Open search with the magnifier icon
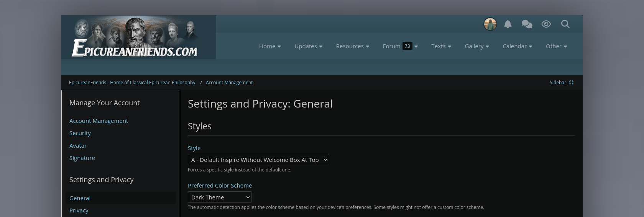Screen dimensions: 644x217 tap(565, 24)
